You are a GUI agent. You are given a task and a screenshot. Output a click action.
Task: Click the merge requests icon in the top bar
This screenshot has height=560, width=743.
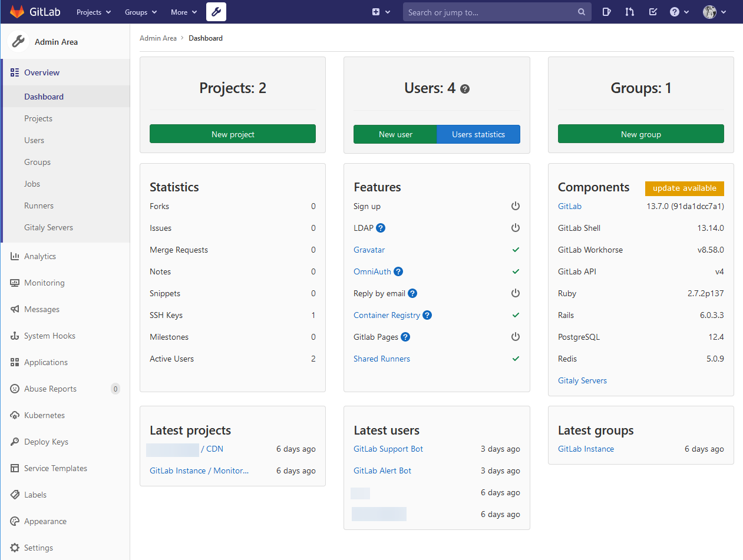coord(629,12)
